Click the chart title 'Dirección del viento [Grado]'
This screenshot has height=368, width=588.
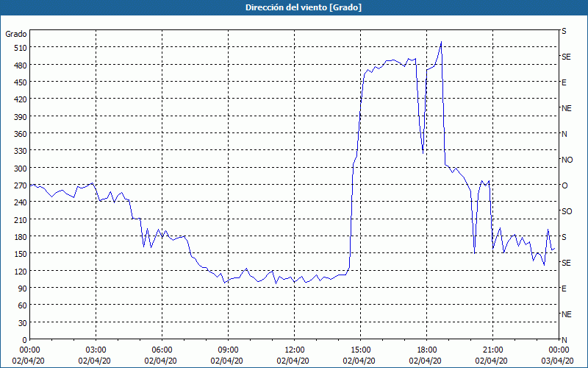tap(304, 7)
